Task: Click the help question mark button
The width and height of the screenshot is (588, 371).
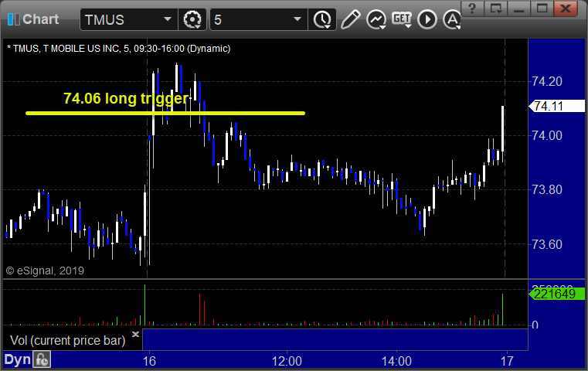Action: (x=472, y=9)
